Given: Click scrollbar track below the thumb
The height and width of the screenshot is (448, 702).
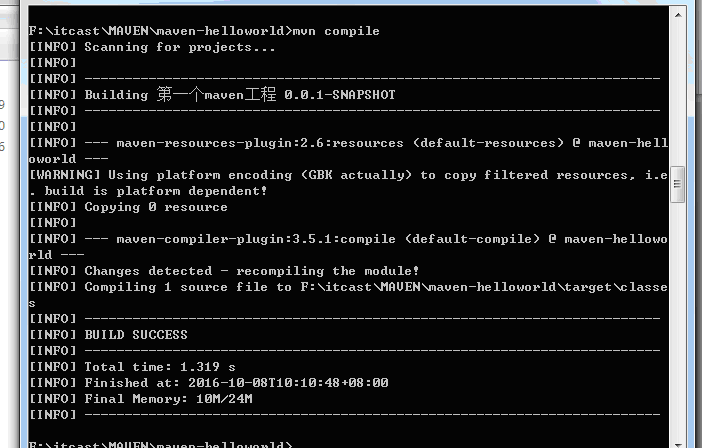Looking at the screenshot, I should 678,321.
